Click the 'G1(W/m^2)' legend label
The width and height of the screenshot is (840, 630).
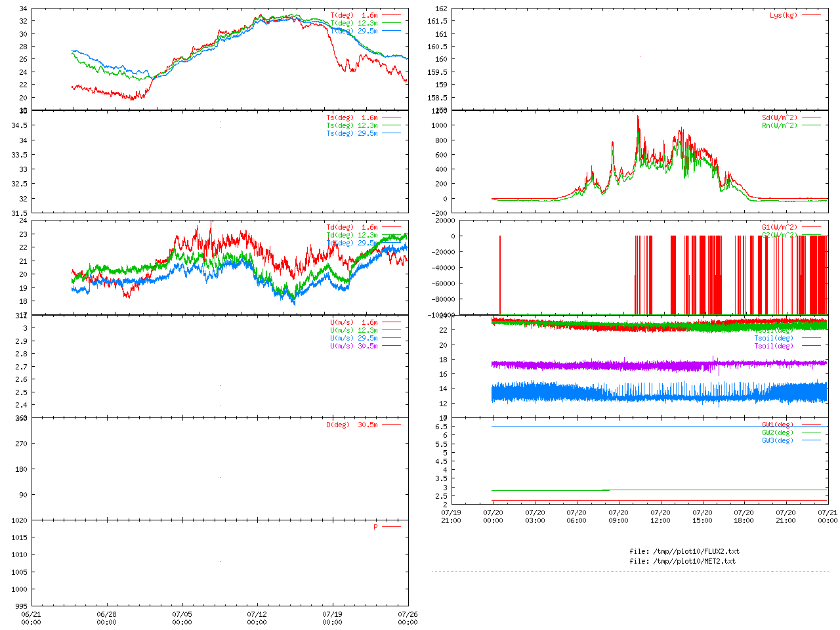coord(780,227)
